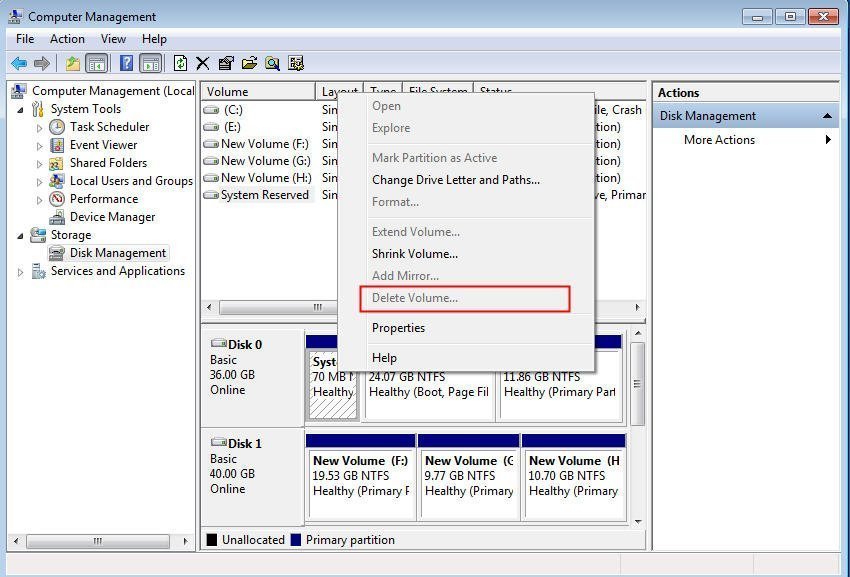850x577 pixels.
Task: Click the Disk 0 label box
Action: tap(253, 377)
